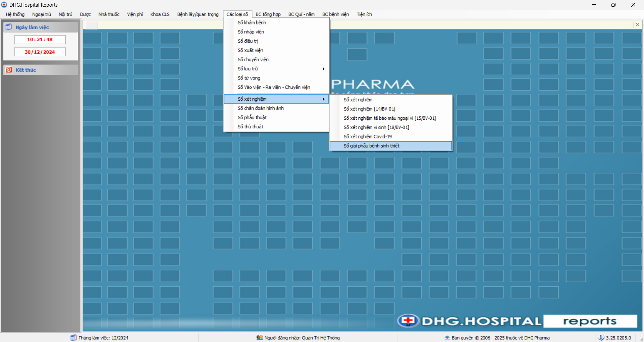Choose Sổ xét nghiệm tế bào máu ngoại vi

(391, 118)
